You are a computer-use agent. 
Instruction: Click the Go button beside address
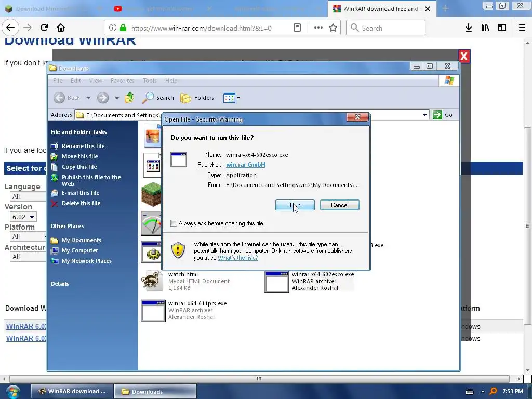[443, 115]
